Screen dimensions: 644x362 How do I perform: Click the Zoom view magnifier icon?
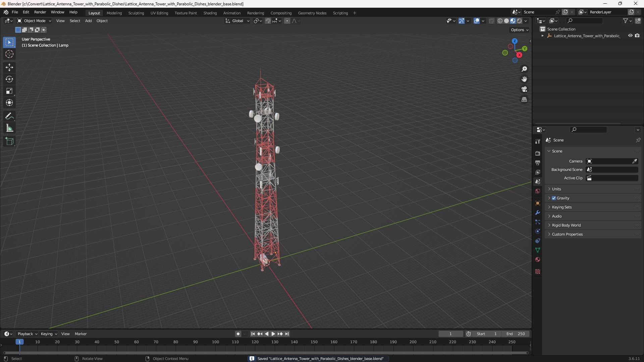click(524, 69)
